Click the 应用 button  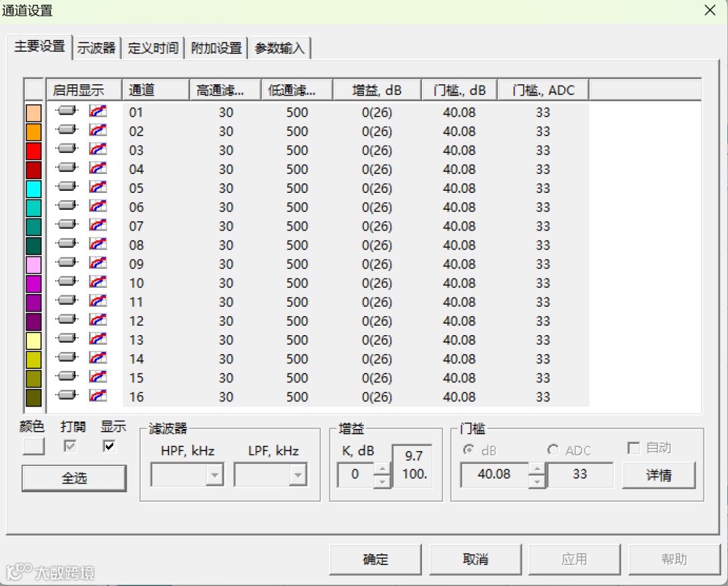(x=575, y=559)
